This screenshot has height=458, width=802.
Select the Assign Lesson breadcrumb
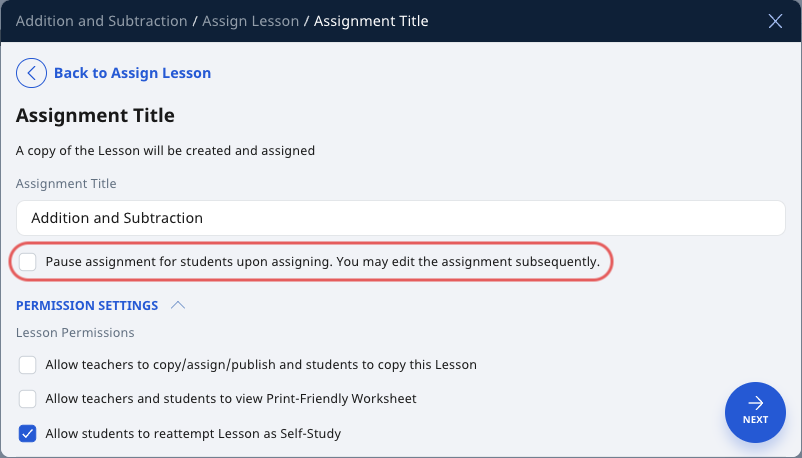250,21
